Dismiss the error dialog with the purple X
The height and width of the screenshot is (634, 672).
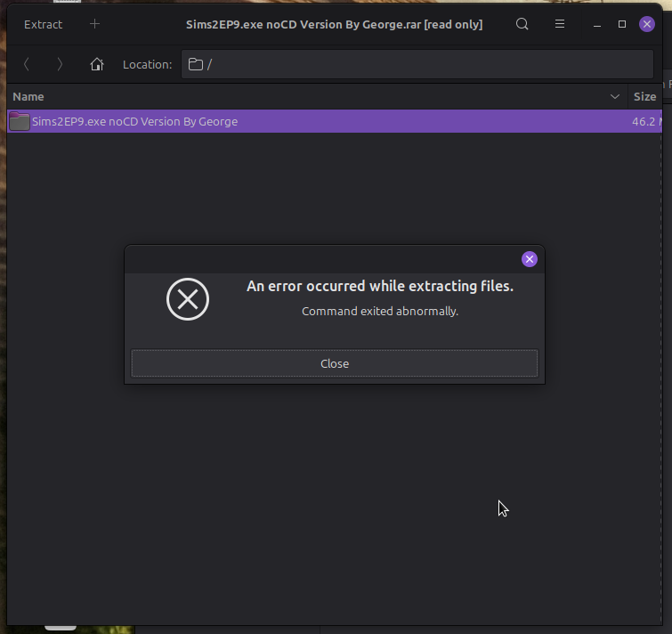530,259
